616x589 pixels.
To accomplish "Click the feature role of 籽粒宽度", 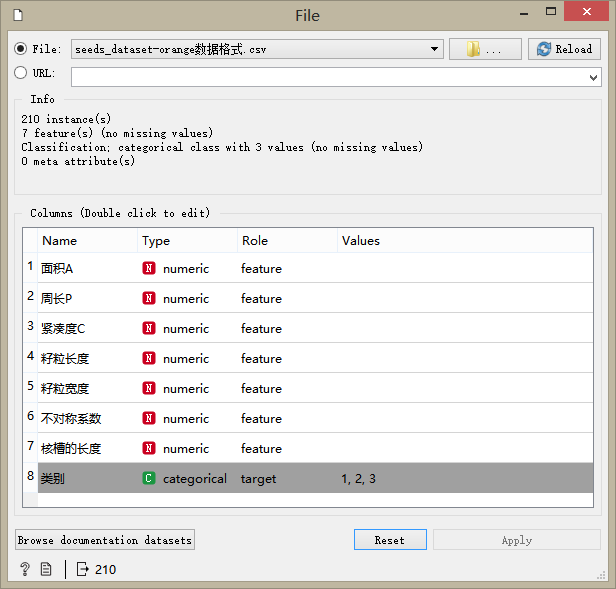I will tap(261, 389).
